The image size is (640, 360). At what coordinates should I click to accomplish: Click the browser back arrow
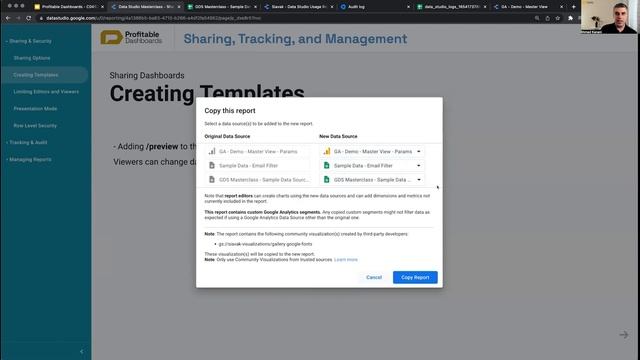[x=8, y=18]
